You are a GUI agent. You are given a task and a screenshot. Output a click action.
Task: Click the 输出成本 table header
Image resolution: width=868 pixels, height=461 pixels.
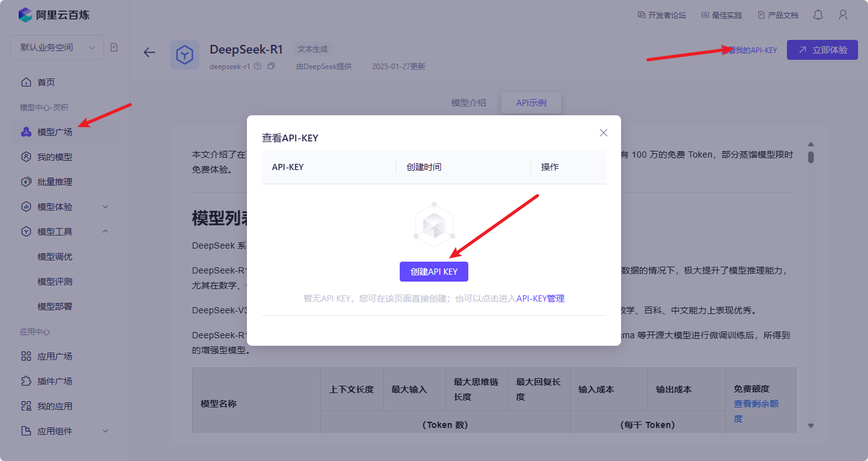pyautogui.click(x=673, y=389)
